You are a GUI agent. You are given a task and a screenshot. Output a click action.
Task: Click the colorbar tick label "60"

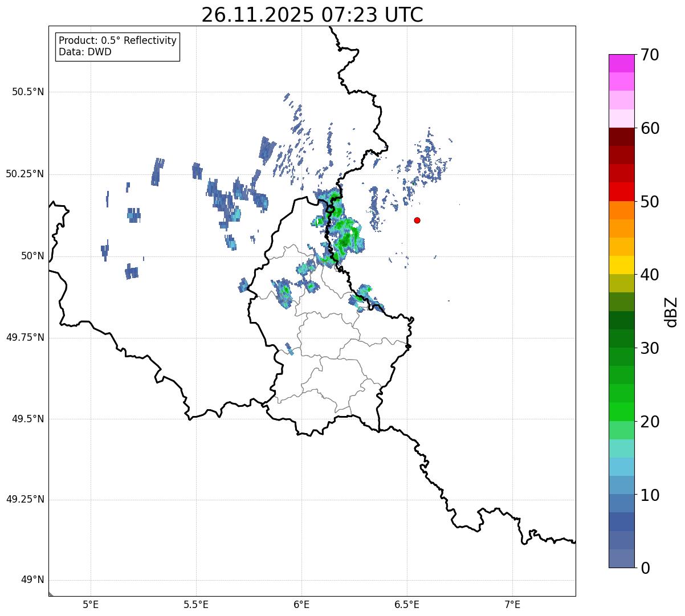(x=650, y=128)
